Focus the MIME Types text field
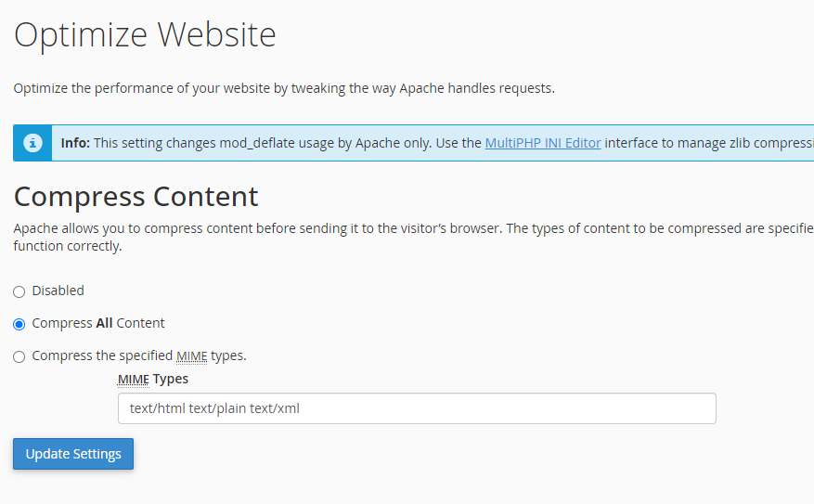The image size is (814, 504). [x=417, y=408]
